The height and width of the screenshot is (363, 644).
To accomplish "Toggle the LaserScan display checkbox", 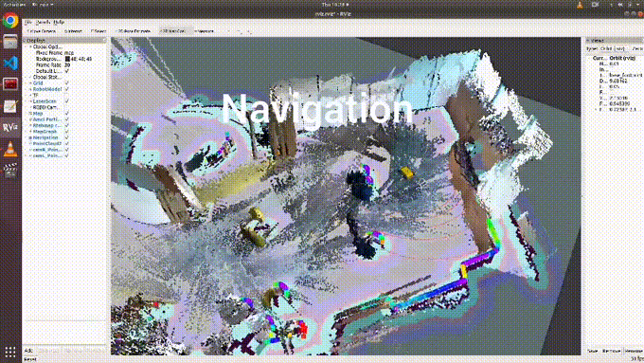I will (67, 101).
